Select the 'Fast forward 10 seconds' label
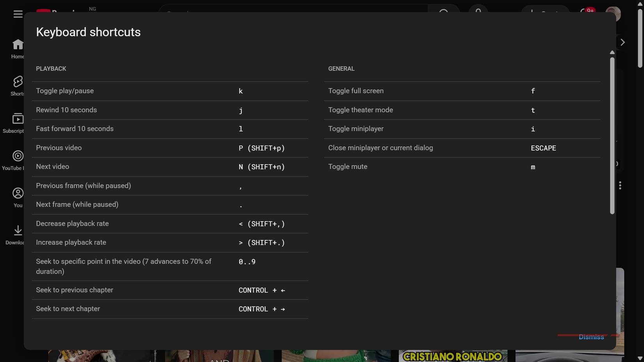The height and width of the screenshot is (362, 644). tap(75, 129)
